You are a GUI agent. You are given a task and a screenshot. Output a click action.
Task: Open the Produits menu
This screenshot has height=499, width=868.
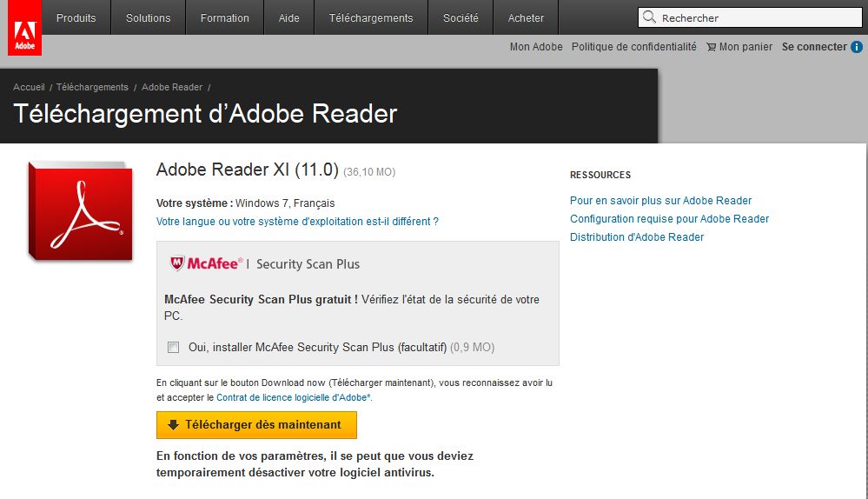pyautogui.click(x=76, y=17)
